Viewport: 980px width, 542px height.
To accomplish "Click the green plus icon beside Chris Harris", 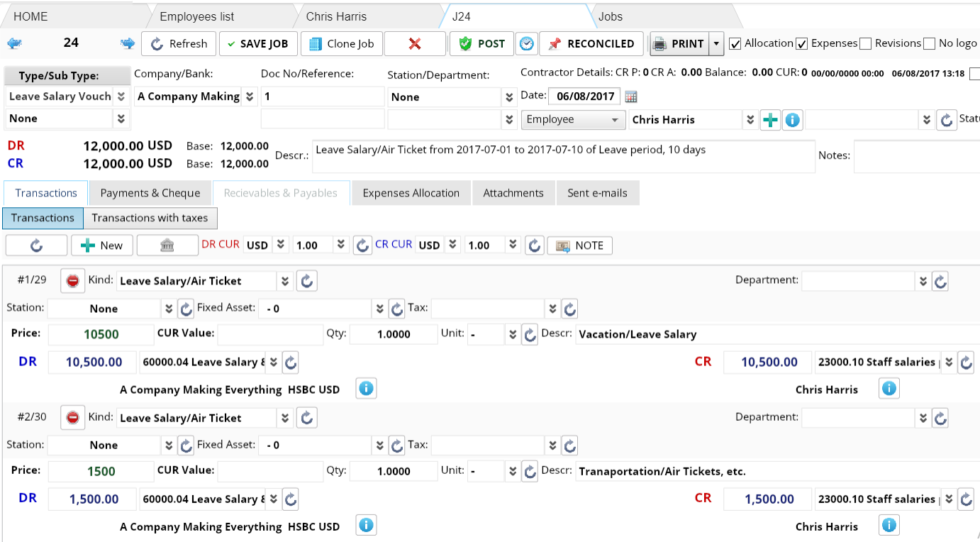I will (x=770, y=120).
